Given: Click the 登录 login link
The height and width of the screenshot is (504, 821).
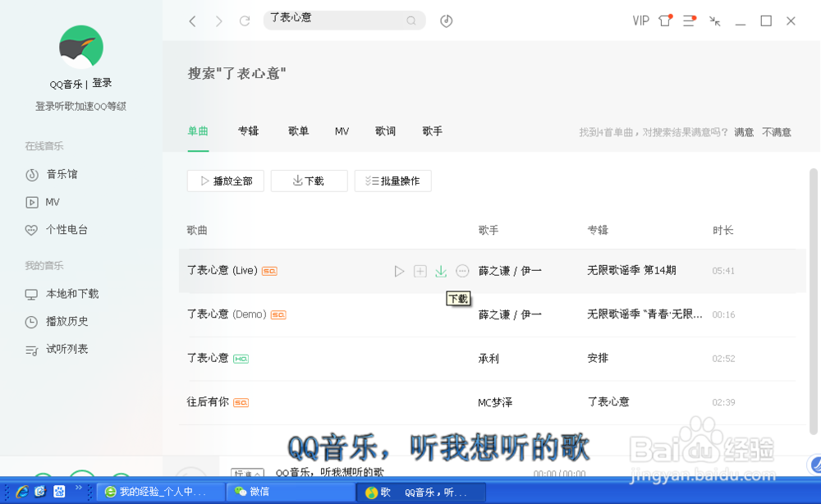Looking at the screenshot, I should tap(102, 83).
